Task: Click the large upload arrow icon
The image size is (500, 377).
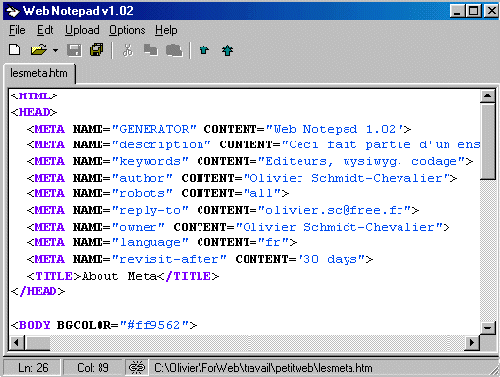Action: pyautogui.click(x=228, y=51)
